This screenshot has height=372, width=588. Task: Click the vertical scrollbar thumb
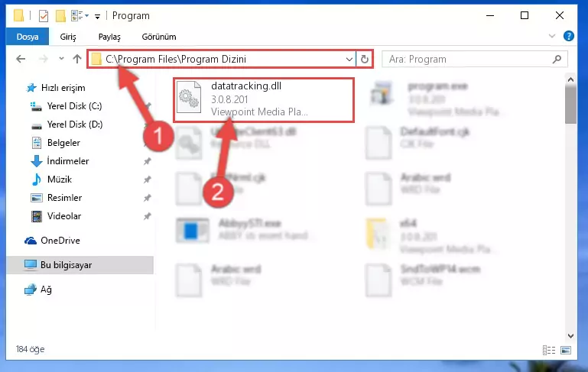(570, 105)
